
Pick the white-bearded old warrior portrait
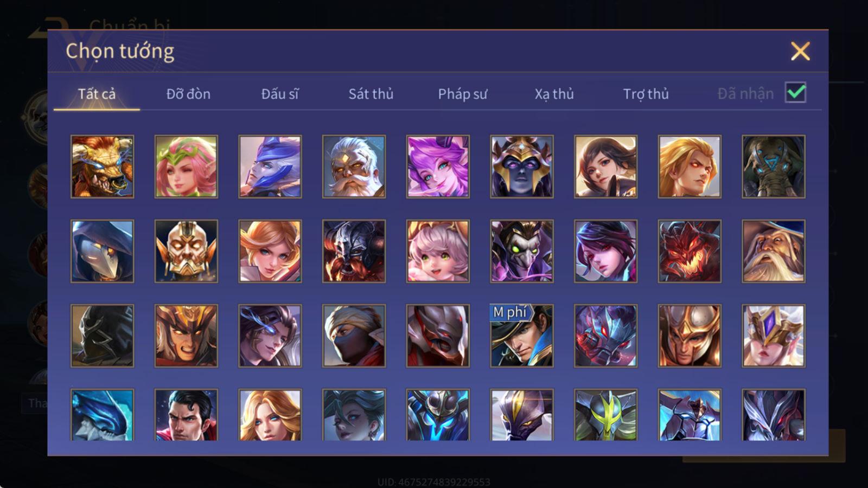point(354,166)
